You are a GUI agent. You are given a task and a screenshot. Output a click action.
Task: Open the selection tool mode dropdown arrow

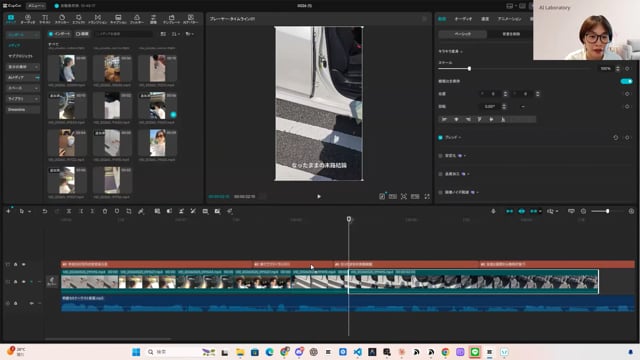point(29,211)
